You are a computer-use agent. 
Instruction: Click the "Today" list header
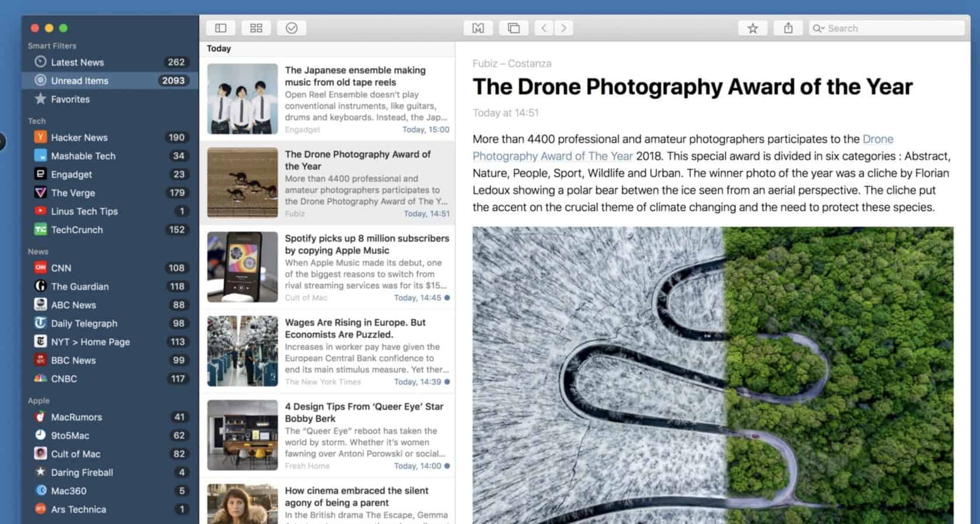pyautogui.click(x=219, y=48)
